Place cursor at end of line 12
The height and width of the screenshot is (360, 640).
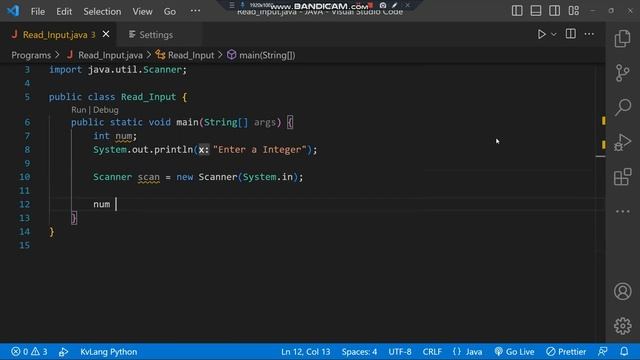[116, 204]
